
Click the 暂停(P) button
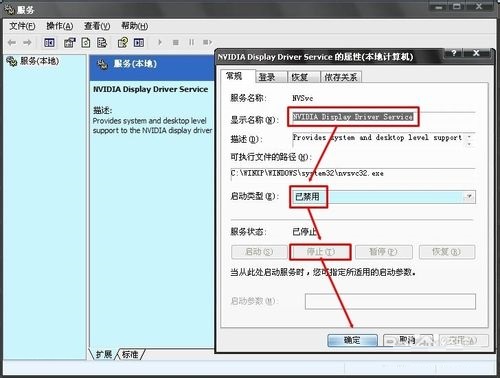pyautogui.click(x=384, y=252)
